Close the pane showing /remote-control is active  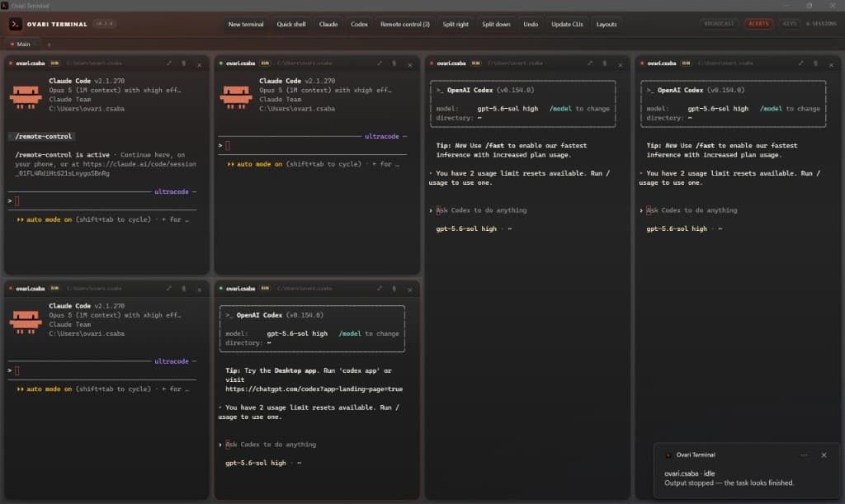tap(200, 64)
